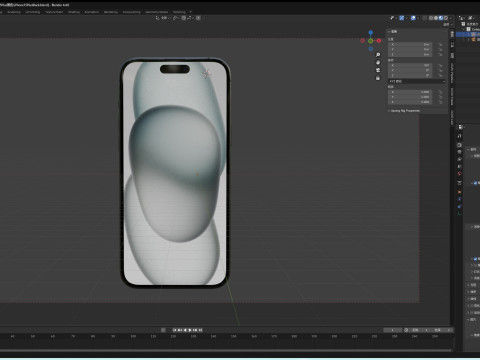480x360 pixels.
Task: Toggle show gizmo button
Action: tap(401, 18)
